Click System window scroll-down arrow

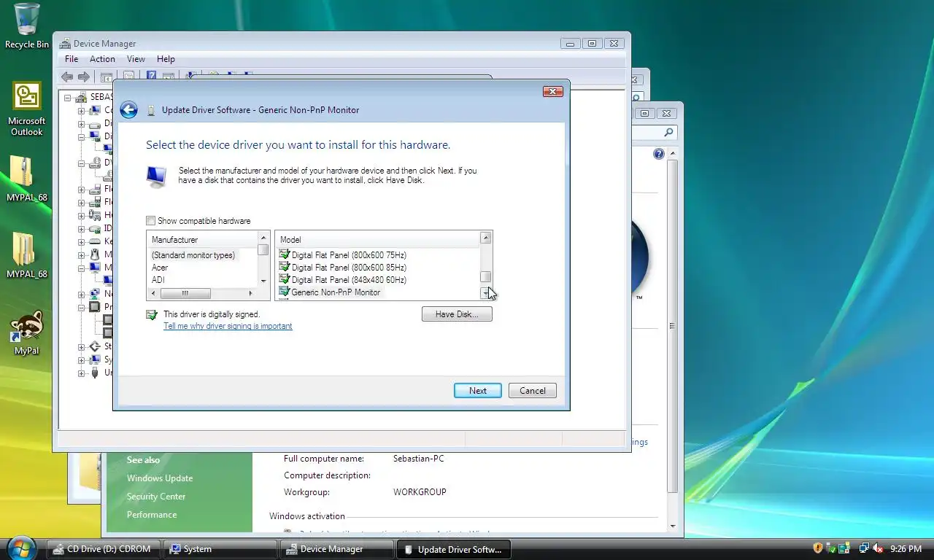click(672, 526)
